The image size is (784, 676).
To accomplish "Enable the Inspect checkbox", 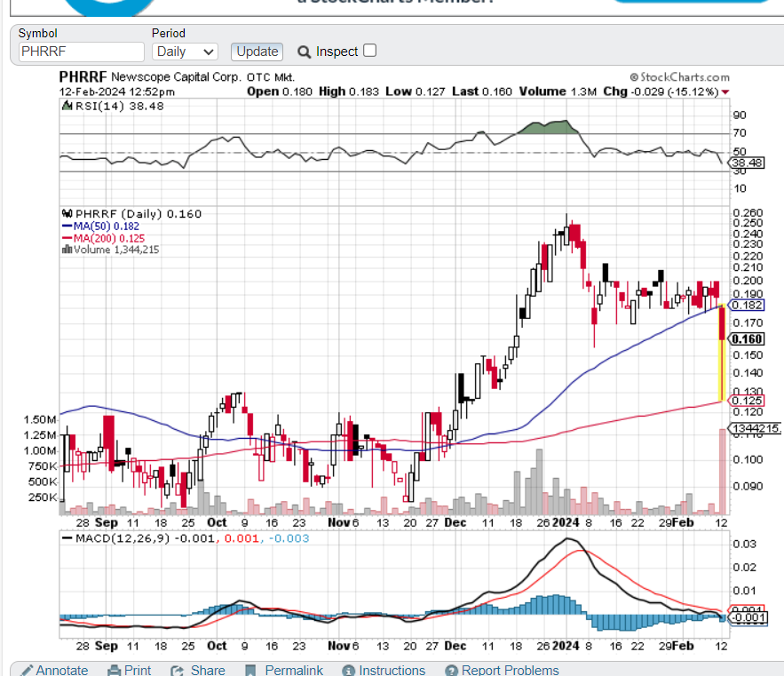I will pyautogui.click(x=370, y=51).
